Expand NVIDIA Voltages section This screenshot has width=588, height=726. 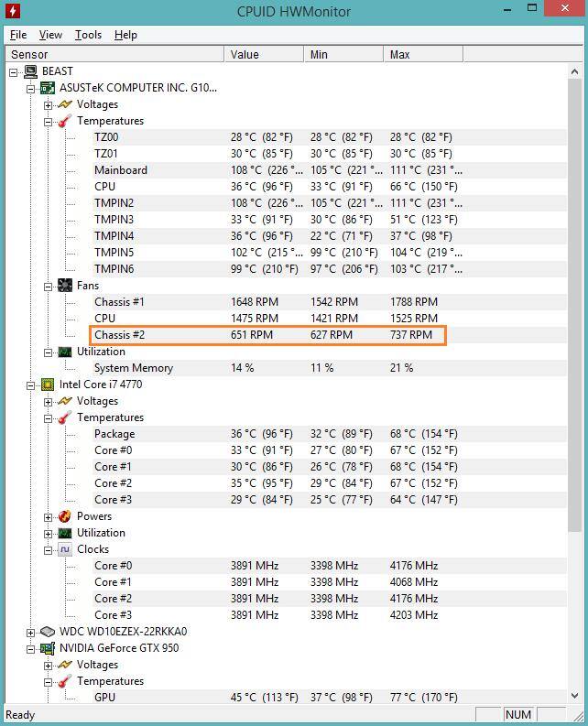point(49,666)
